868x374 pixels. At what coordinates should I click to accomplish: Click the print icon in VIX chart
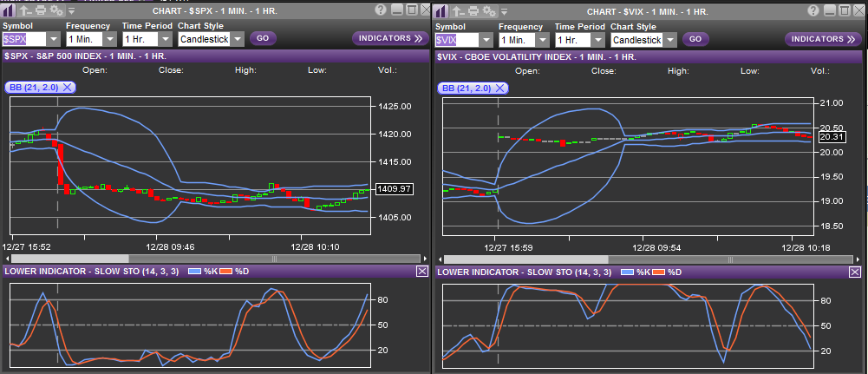tap(473, 10)
